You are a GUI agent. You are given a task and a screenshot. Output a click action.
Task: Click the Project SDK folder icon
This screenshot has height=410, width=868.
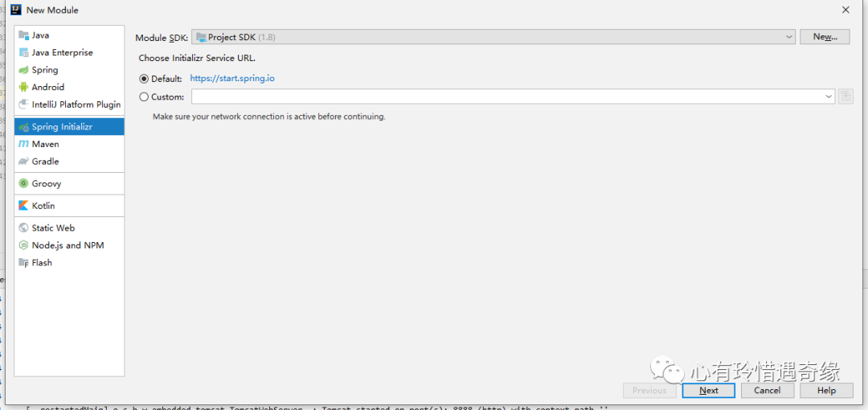202,37
